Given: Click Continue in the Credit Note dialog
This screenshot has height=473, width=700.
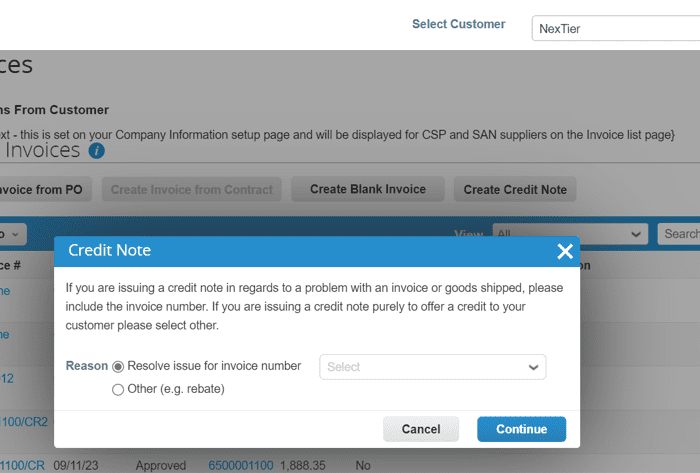Looking at the screenshot, I should coord(521,429).
